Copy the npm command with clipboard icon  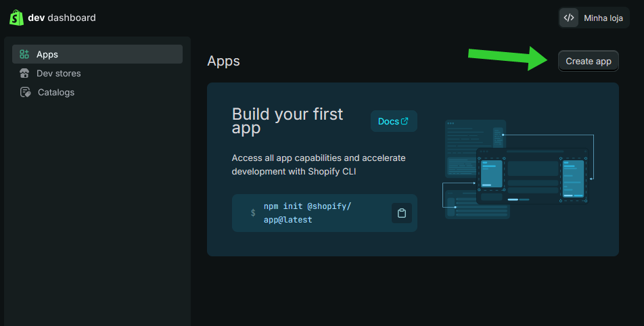[x=402, y=213]
